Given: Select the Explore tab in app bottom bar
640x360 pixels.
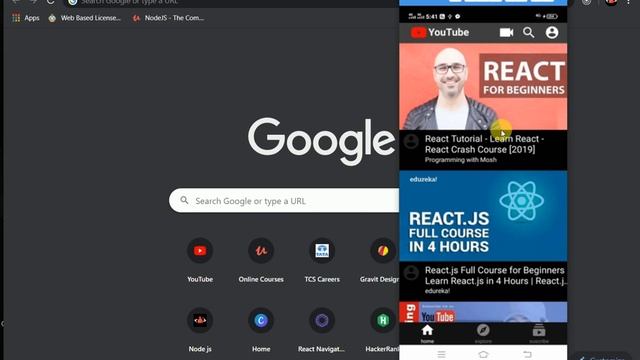Looking at the screenshot, I should pos(483,333).
